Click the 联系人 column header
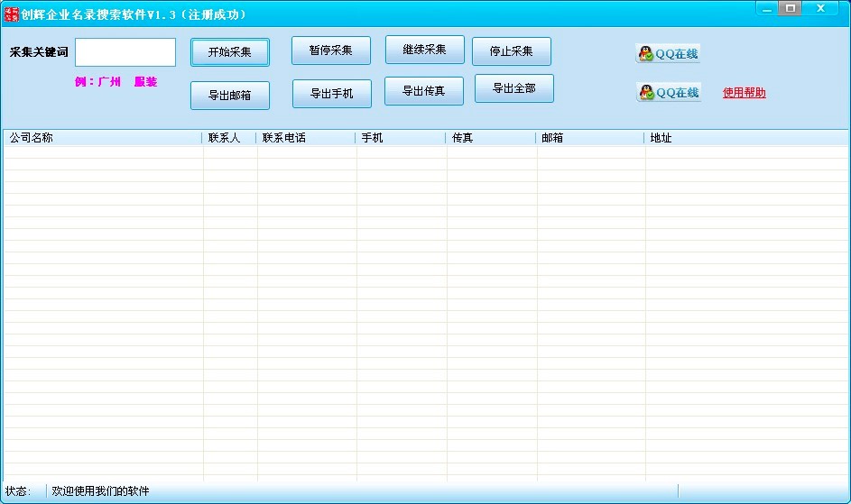Viewport: 851px width, 504px height. [229, 138]
